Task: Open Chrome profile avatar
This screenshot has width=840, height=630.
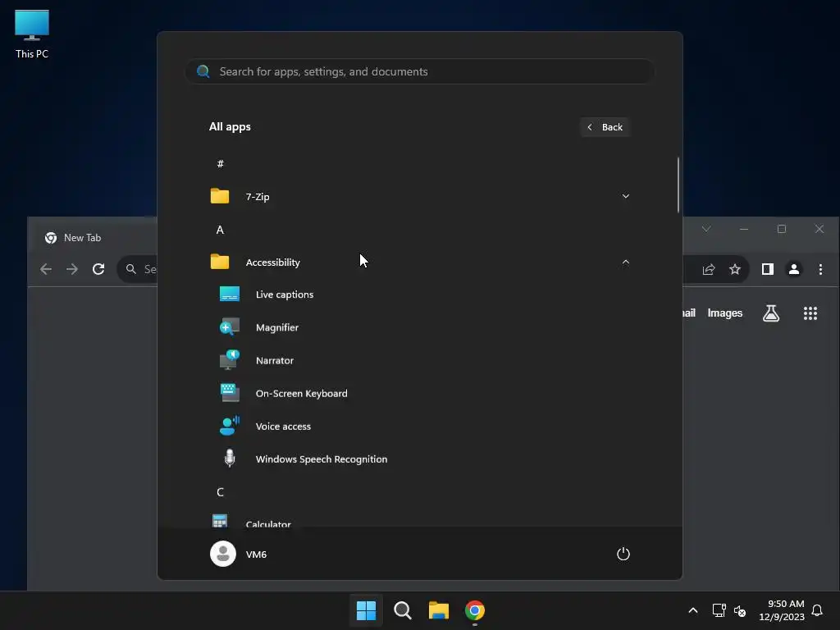Action: tap(794, 269)
